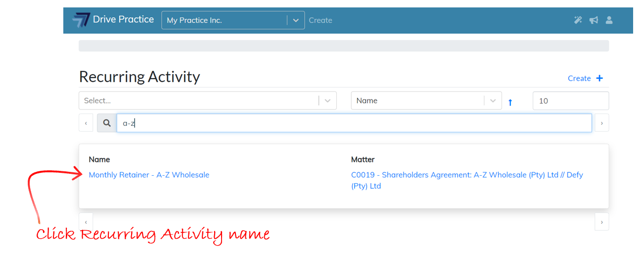This screenshot has width=644, height=257.
Task: Click the page size field showing 10
Action: [570, 101]
